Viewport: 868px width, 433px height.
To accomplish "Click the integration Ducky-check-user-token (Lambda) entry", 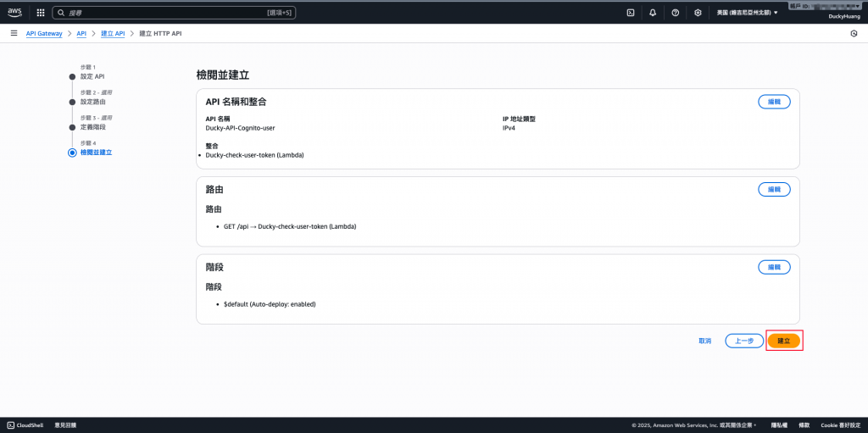I will (x=254, y=155).
